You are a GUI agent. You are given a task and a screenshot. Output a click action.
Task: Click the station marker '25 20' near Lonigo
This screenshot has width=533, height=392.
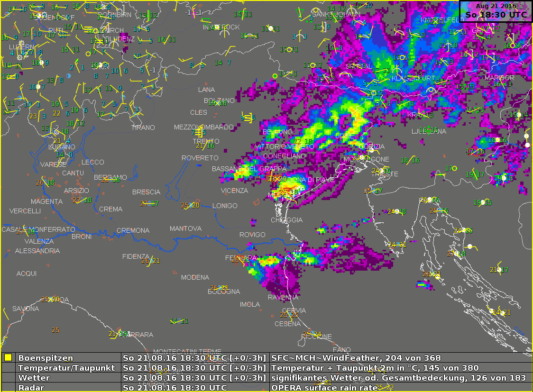[190, 206]
